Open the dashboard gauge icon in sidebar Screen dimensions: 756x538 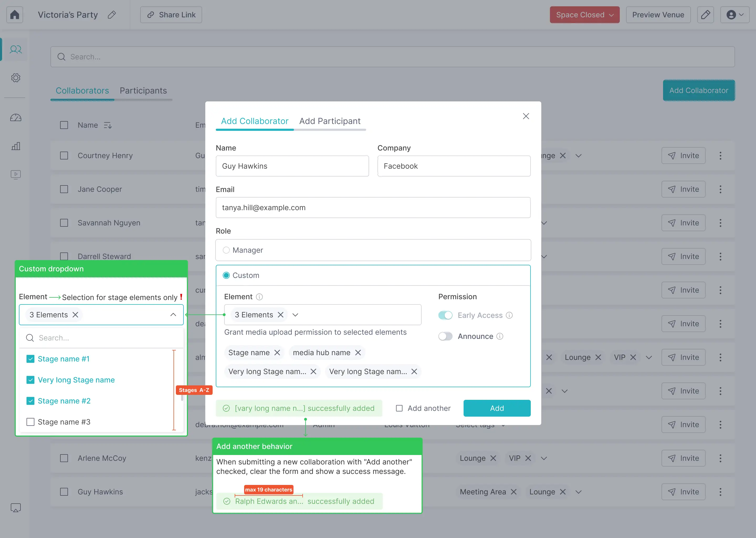pos(15,118)
